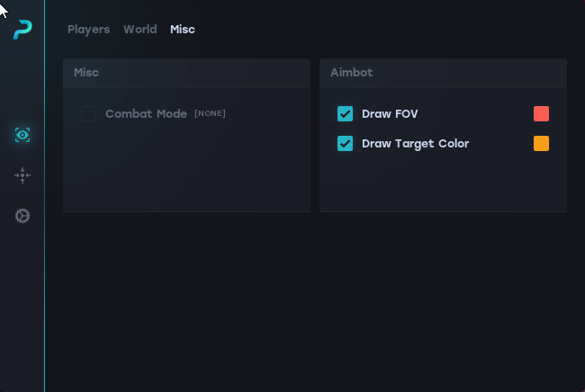Select the Misc tab

(183, 30)
